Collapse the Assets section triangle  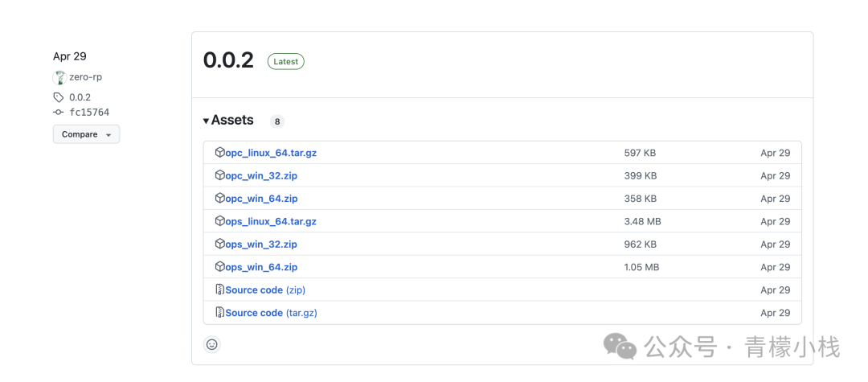point(206,121)
